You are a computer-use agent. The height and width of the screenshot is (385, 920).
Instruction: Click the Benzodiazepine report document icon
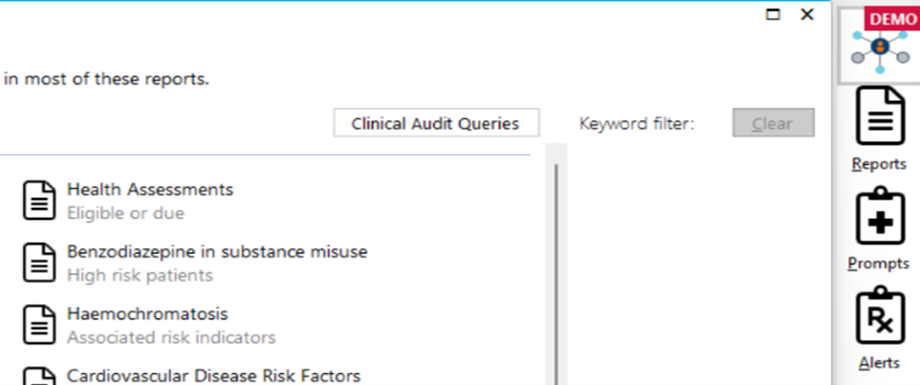pos(39,262)
